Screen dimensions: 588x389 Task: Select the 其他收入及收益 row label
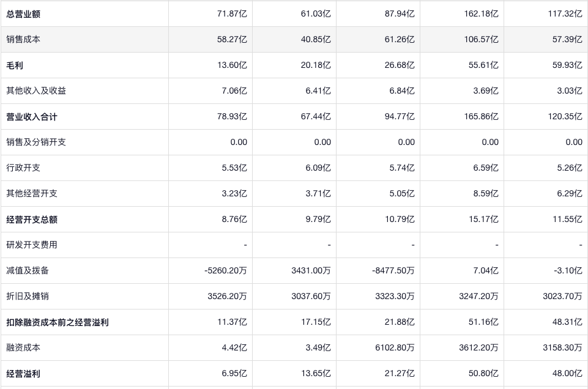coord(37,91)
